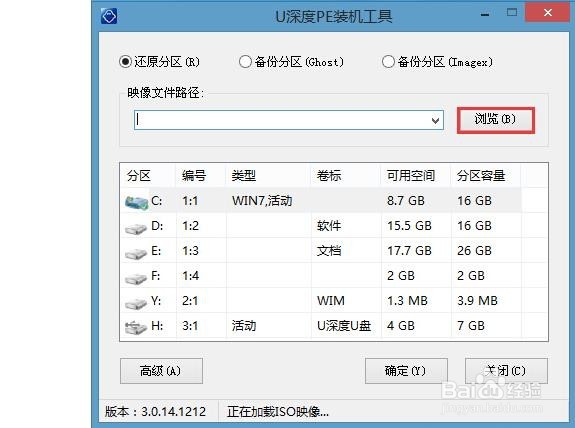Maximize the U深度PE装机工具 window

pyautogui.click(x=512, y=13)
